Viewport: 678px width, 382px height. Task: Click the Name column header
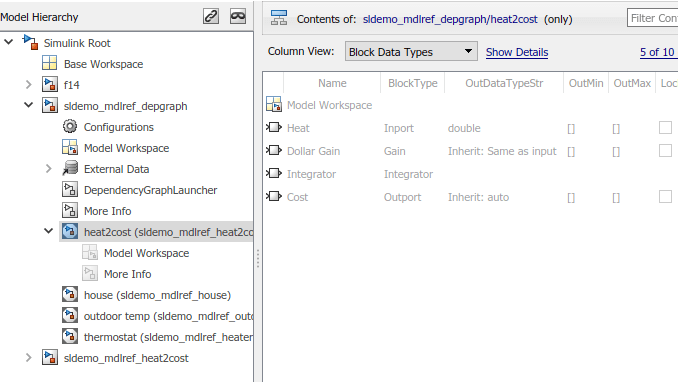point(332,83)
